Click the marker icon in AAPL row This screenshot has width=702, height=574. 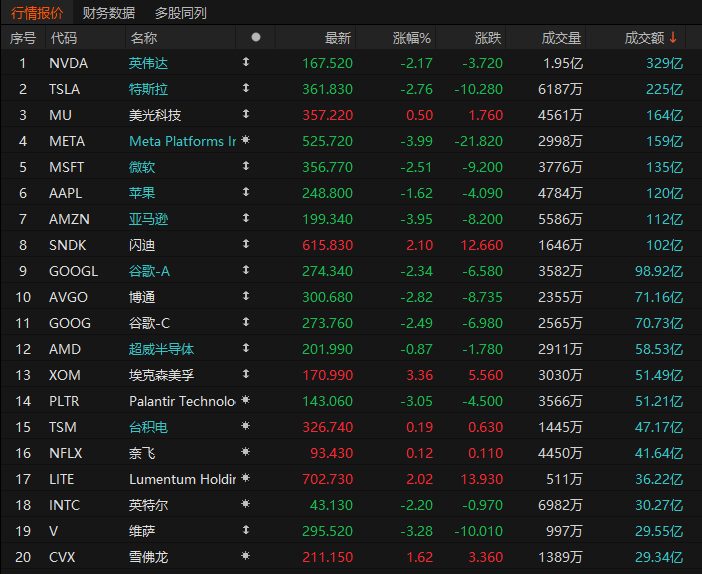click(x=246, y=192)
